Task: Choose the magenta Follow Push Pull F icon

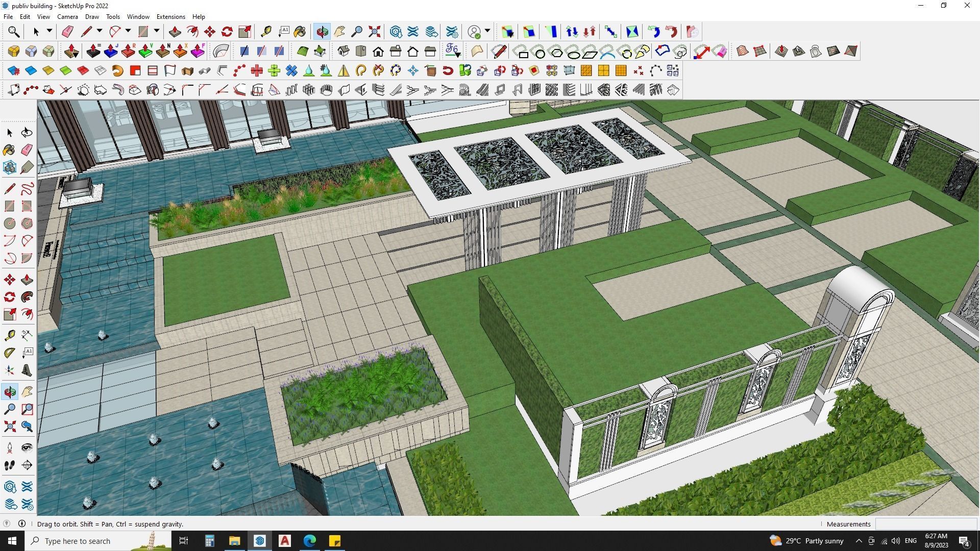Action: click(198, 51)
